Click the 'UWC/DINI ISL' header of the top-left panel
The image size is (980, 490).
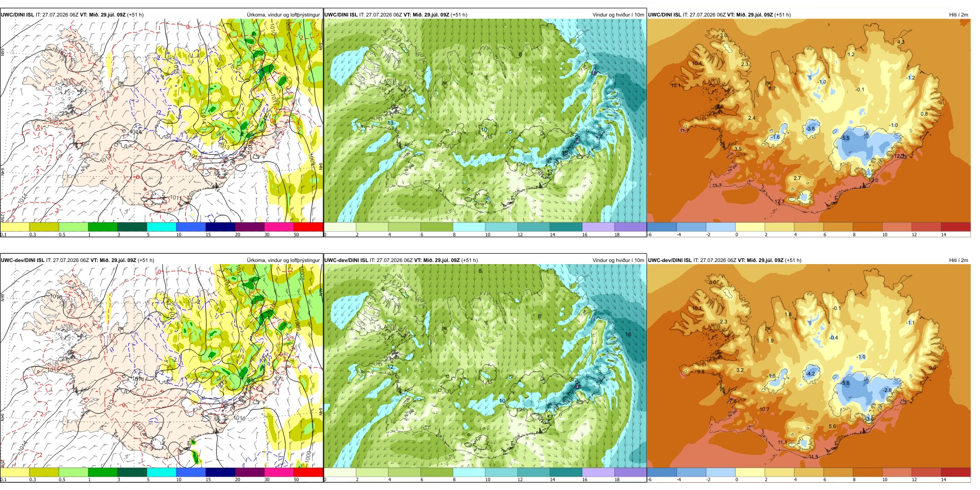[x=17, y=15]
